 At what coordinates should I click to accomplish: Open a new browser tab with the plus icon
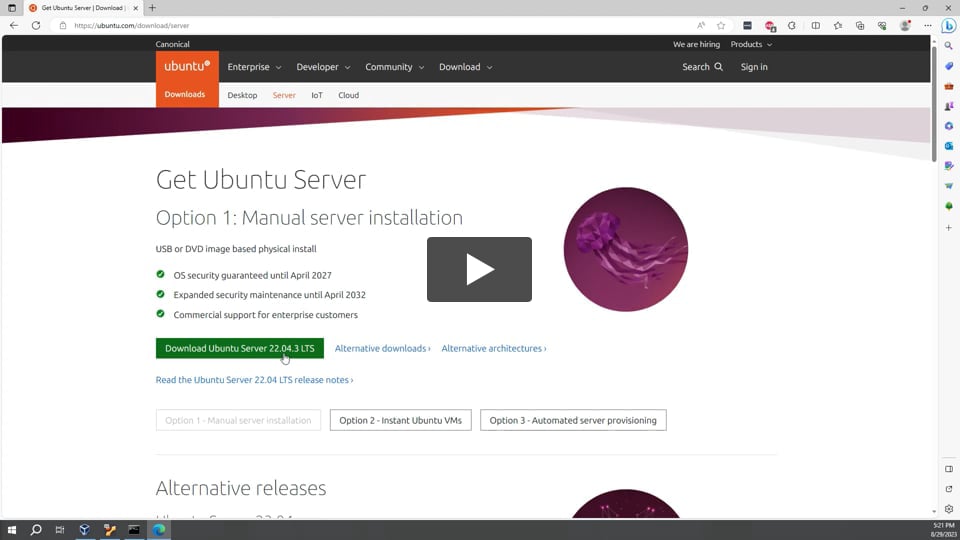click(152, 8)
